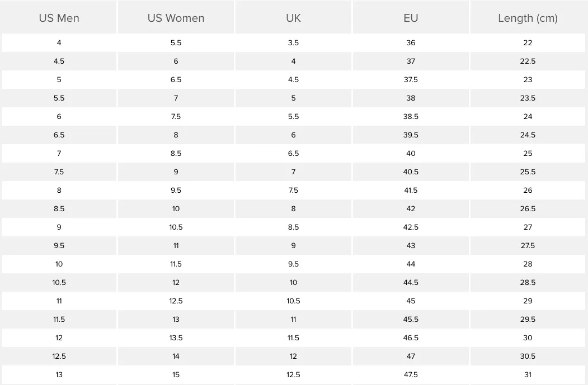The image size is (588, 385).
Task: Click the US Men column header
Action: 59,18
